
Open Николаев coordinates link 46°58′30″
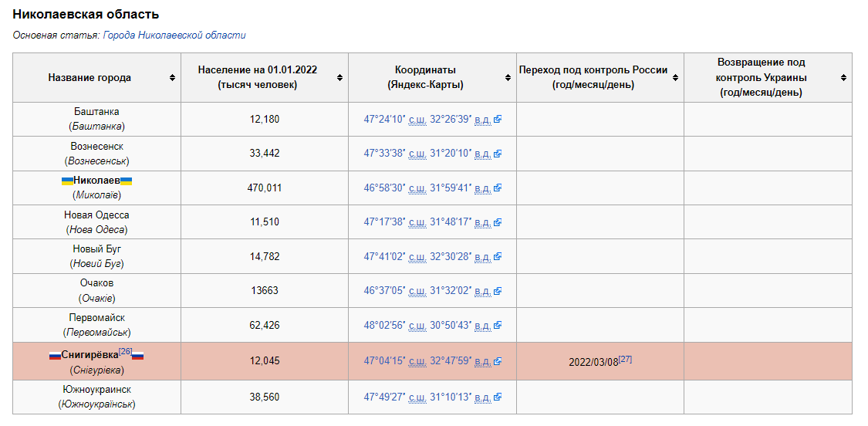point(385,188)
